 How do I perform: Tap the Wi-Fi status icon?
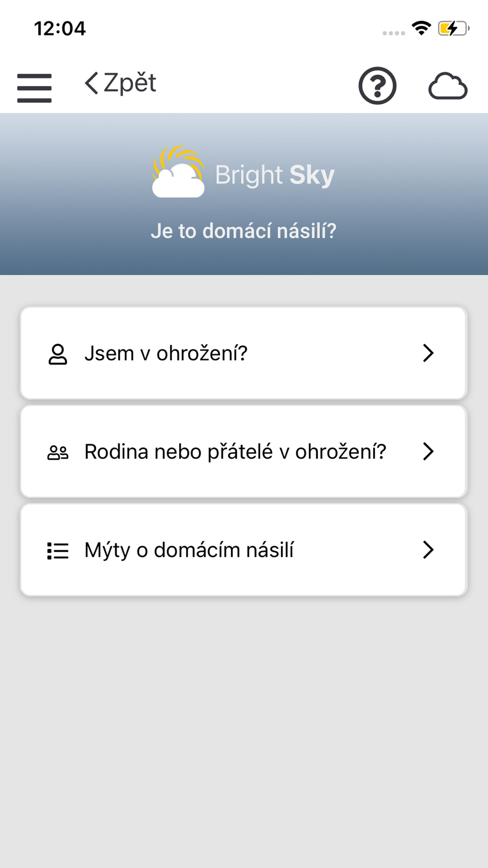(421, 28)
